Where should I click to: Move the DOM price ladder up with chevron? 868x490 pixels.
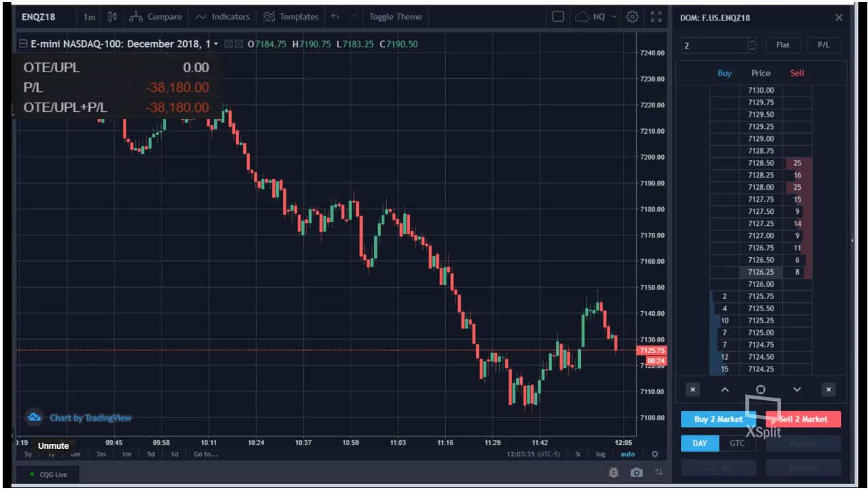[725, 389]
